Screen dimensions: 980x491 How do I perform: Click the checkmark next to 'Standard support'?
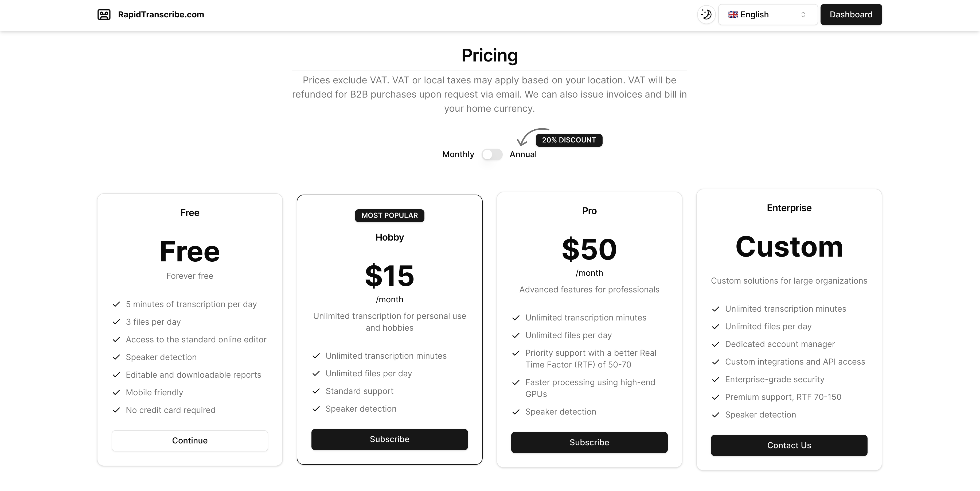[316, 391]
